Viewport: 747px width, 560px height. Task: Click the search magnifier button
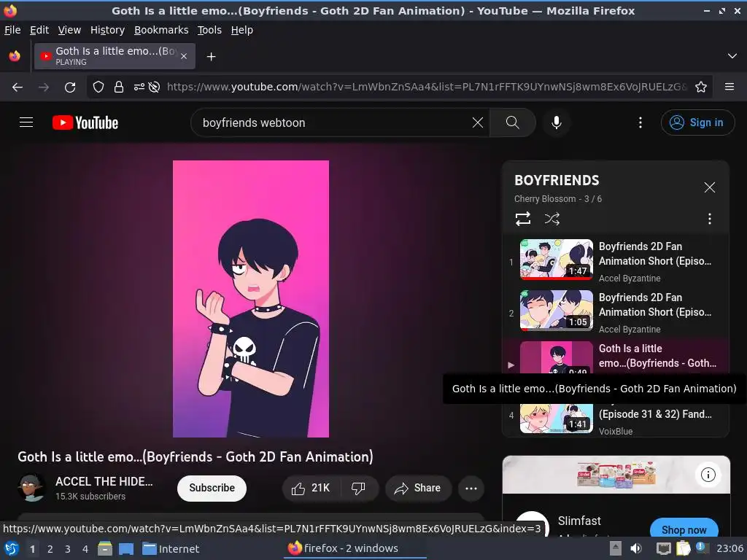point(513,122)
